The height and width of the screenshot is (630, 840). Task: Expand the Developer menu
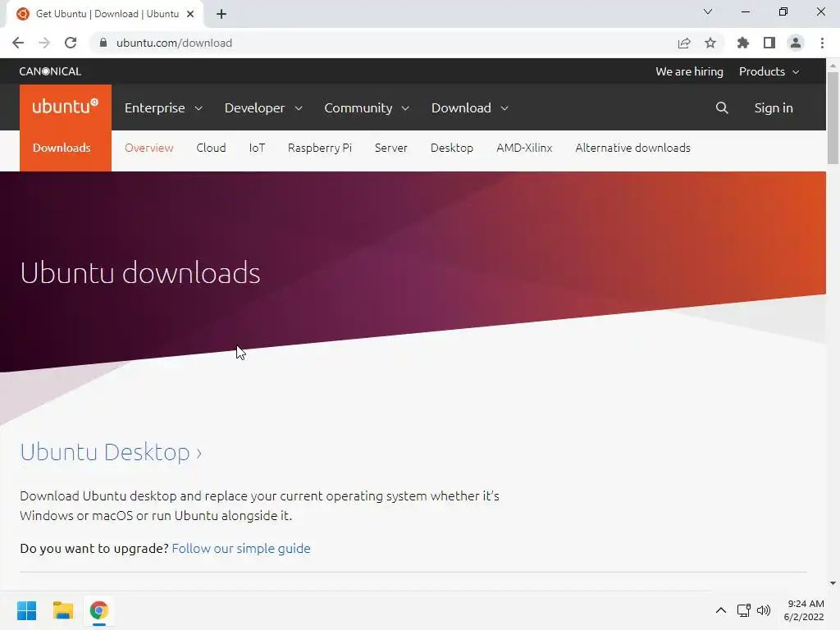(263, 107)
